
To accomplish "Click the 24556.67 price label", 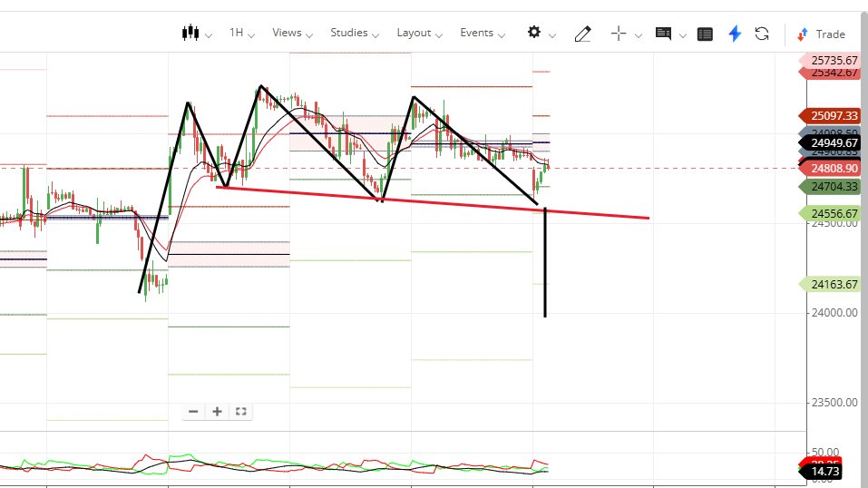I will click(x=830, y=213).
